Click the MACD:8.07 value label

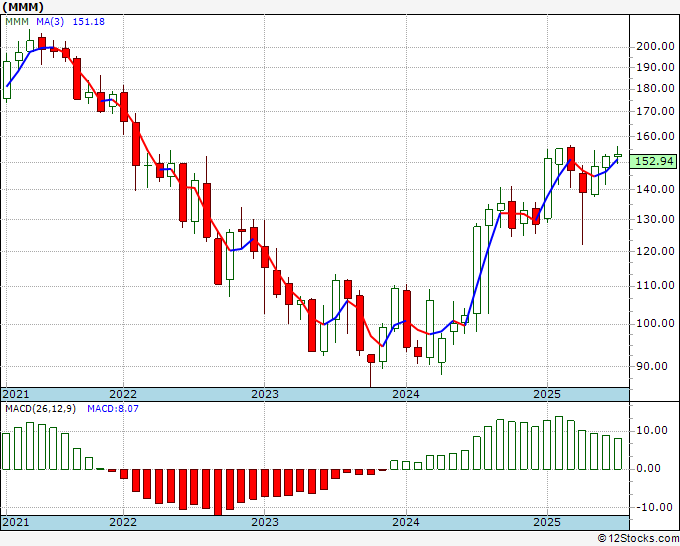tap(113, 409)
